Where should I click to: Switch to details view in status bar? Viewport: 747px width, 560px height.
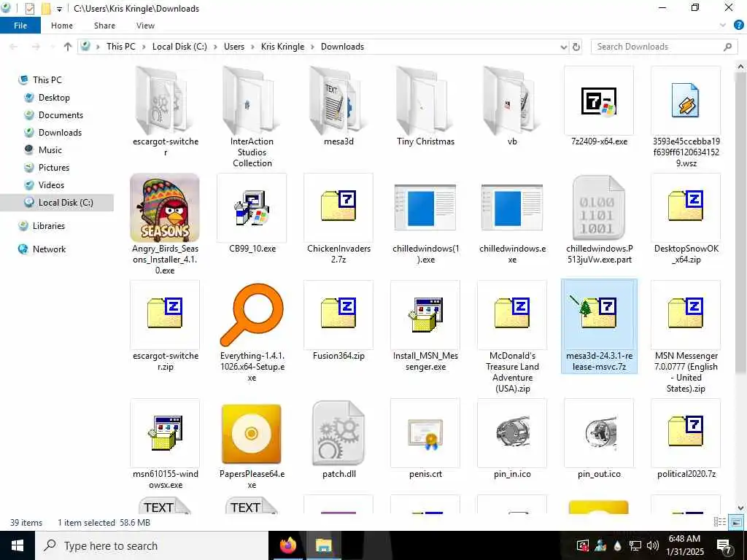(720, 522)
